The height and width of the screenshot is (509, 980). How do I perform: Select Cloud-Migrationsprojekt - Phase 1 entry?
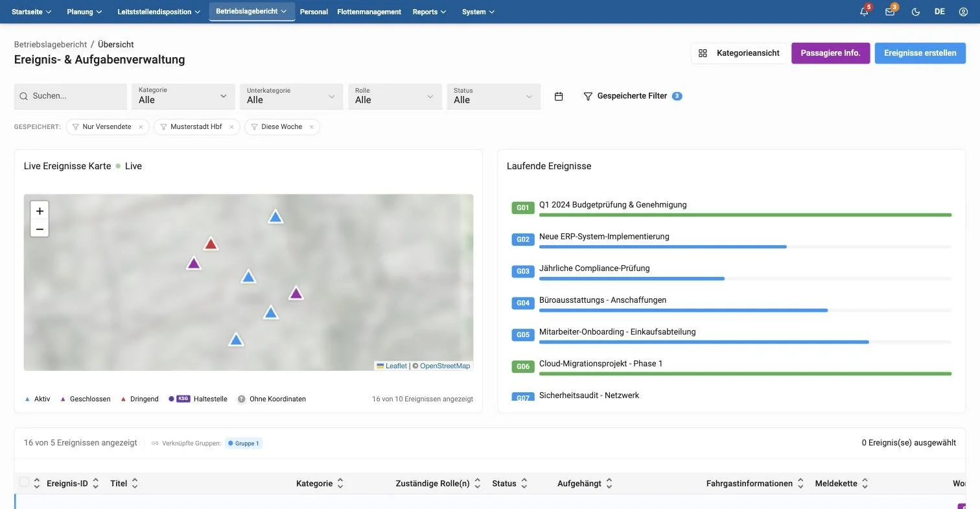pos(601,364)
